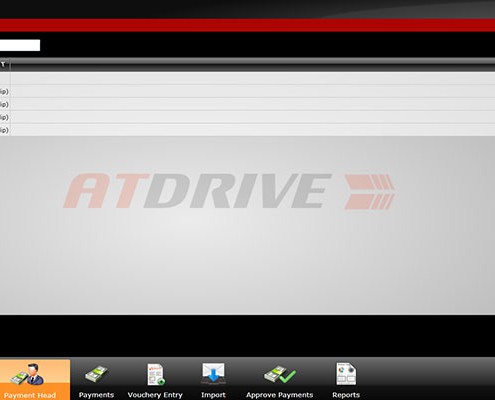Viewport: 495px width, 400px height.
Task: Click the ATDRIVE watermark logo
Action: coord(229,191)
